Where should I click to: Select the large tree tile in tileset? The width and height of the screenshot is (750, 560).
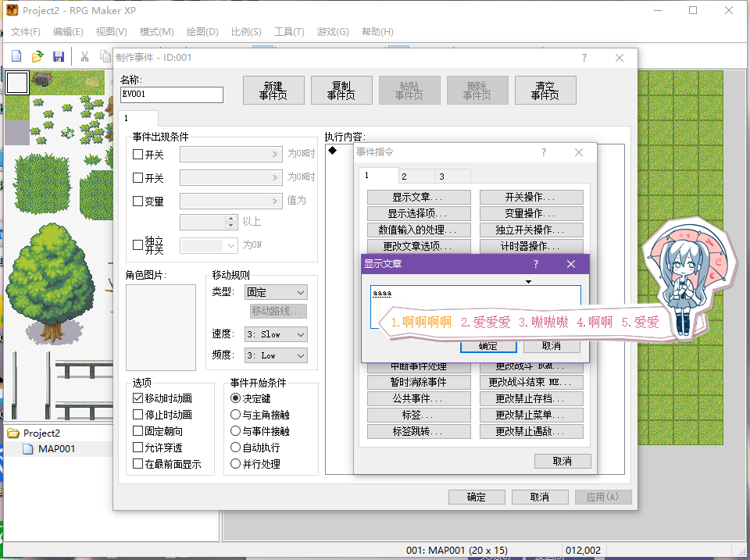click(50, 282)
